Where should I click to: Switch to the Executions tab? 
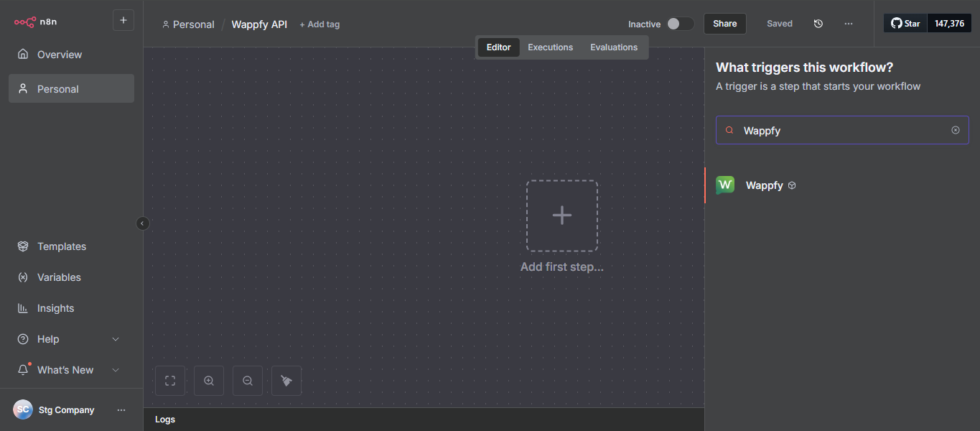point(551,47)
